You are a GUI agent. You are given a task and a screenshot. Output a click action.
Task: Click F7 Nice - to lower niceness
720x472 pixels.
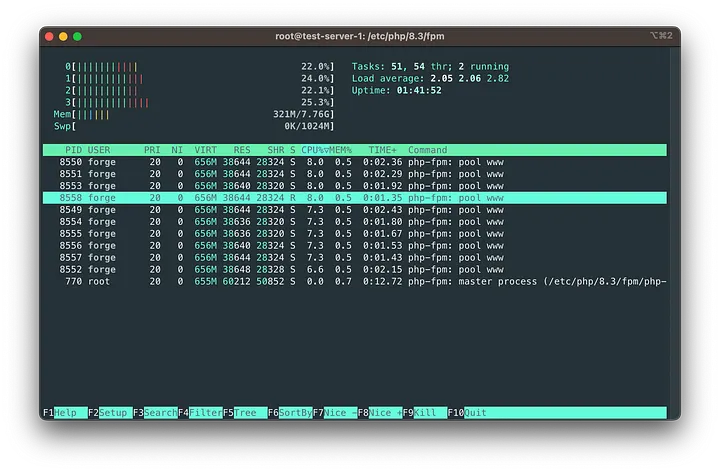[335, 412]
